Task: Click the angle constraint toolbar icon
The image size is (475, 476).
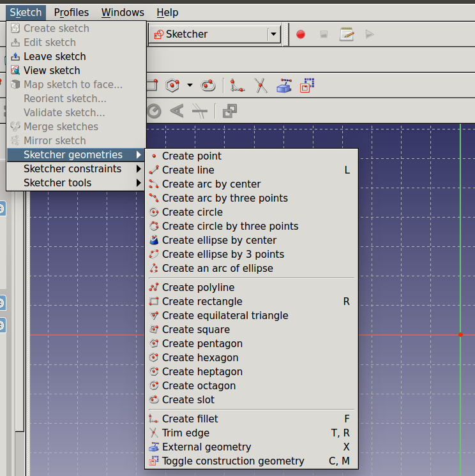Action: (177, 111)
